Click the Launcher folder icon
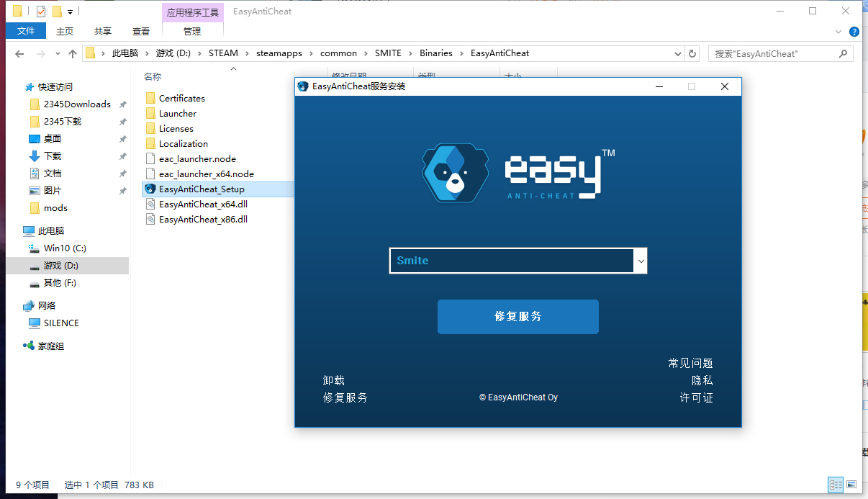868x499 pixels. [x=150, y=113]
